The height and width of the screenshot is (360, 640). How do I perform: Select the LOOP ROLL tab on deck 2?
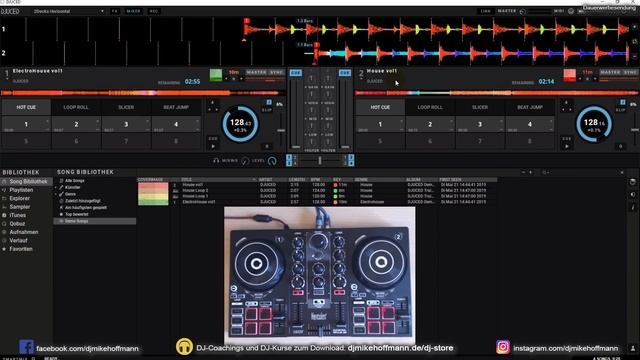(430, 107)
